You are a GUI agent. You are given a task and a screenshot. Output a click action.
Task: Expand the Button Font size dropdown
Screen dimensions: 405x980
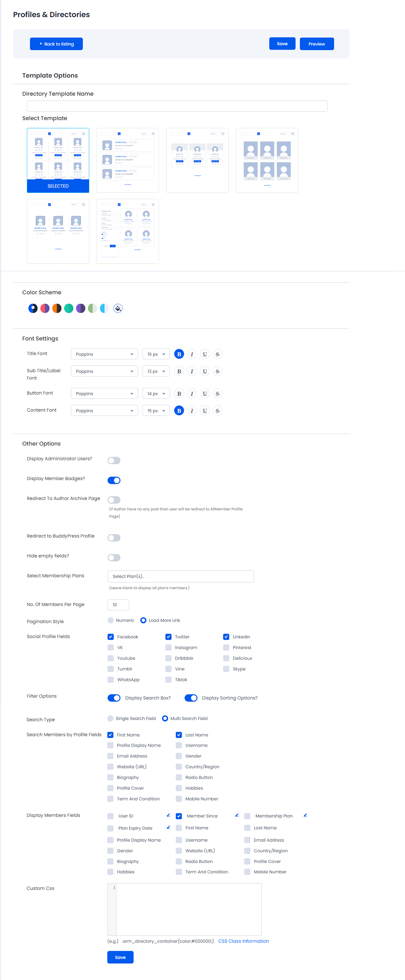point(156,394)
